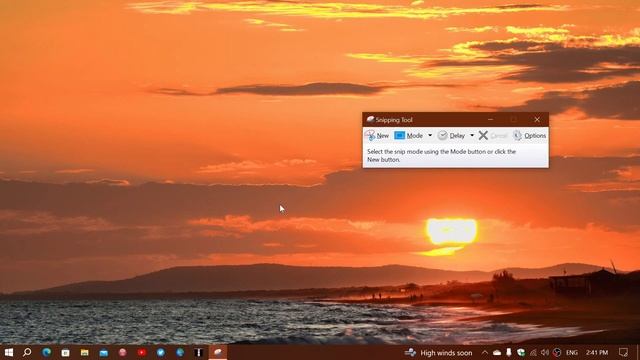The height and width of the screenshot is (360, 640).
Task: Open the Windows Start menu
Action: (x=9, y=352)
